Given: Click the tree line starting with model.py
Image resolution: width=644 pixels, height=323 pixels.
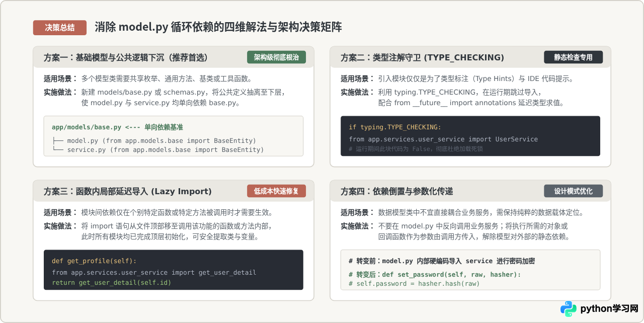Looking at the screenshot, I should [x=154, y=140].
